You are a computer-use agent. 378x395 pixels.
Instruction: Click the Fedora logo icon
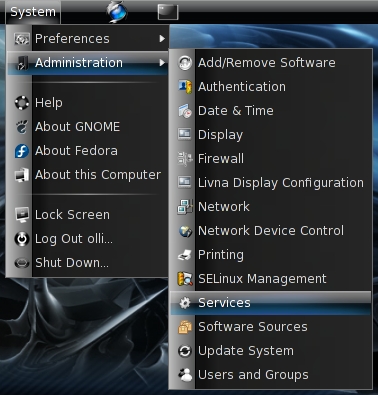point(22,151)
